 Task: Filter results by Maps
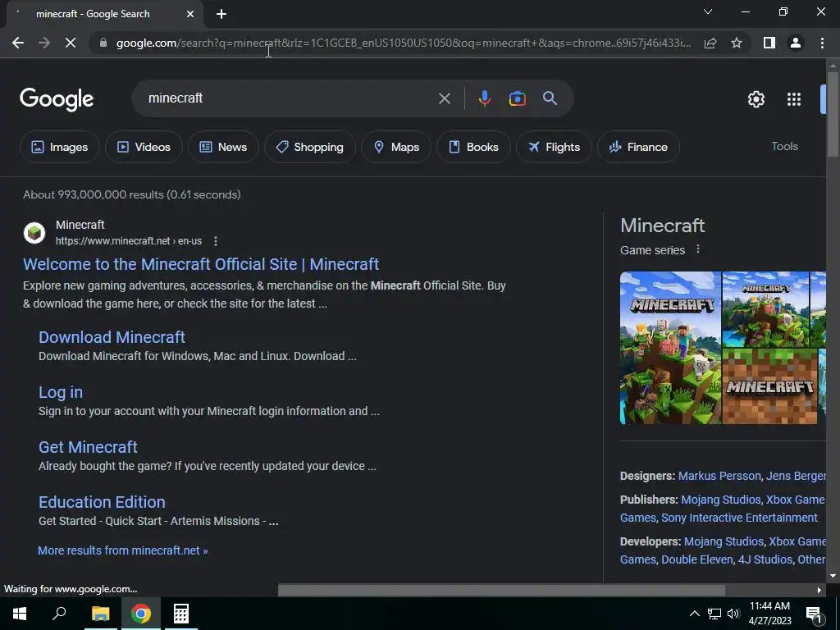click(x=396, y=147)
